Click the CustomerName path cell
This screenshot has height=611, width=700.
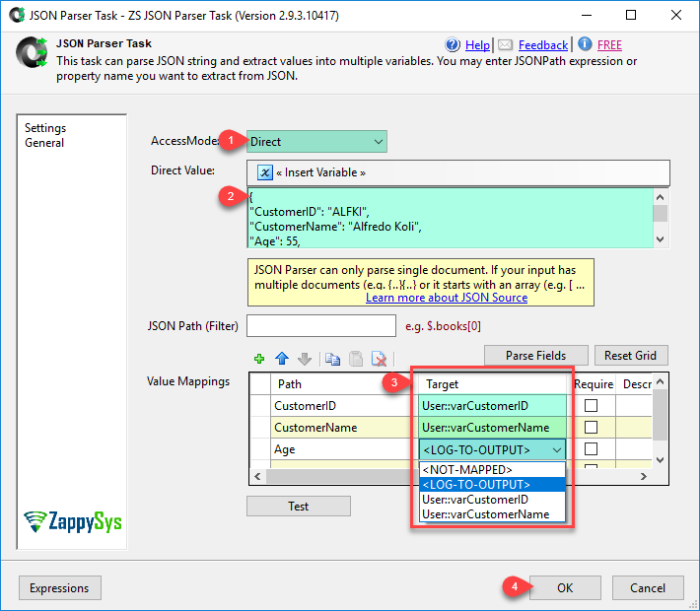coord(344,427)
